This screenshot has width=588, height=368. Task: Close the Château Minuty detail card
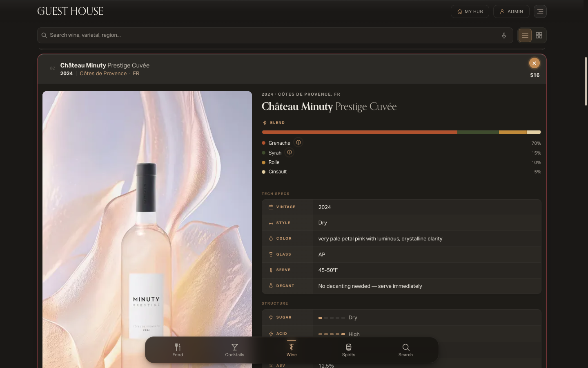[x=534, y=63]
